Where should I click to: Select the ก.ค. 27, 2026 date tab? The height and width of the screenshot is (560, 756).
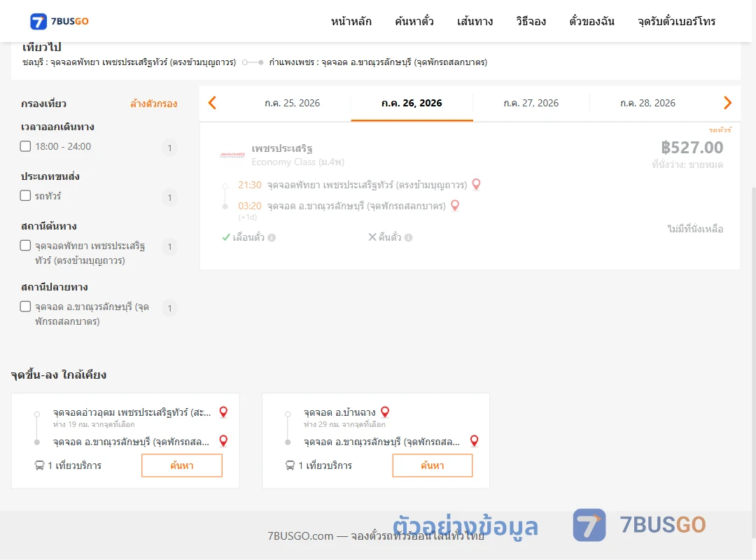tap(531, 103)
